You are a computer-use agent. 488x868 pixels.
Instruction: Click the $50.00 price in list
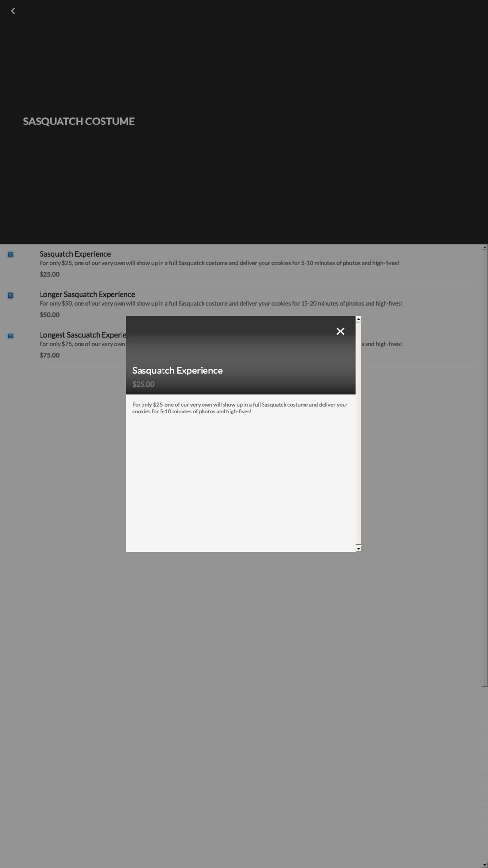tap(49, 315)
